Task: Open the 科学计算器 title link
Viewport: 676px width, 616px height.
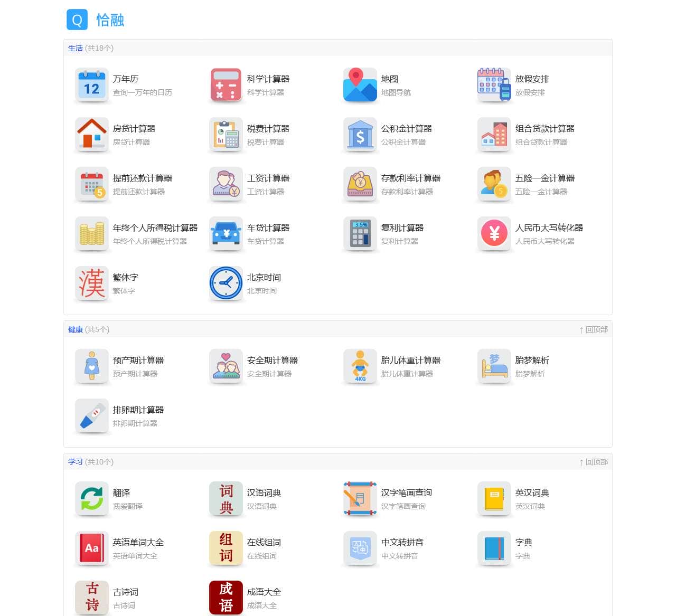Action: coord(268,79)
